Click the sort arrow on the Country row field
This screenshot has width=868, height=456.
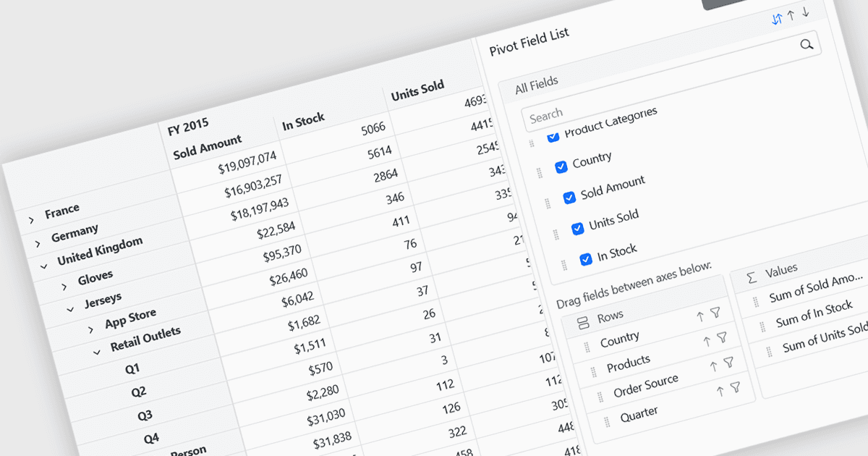pos(699,316)
